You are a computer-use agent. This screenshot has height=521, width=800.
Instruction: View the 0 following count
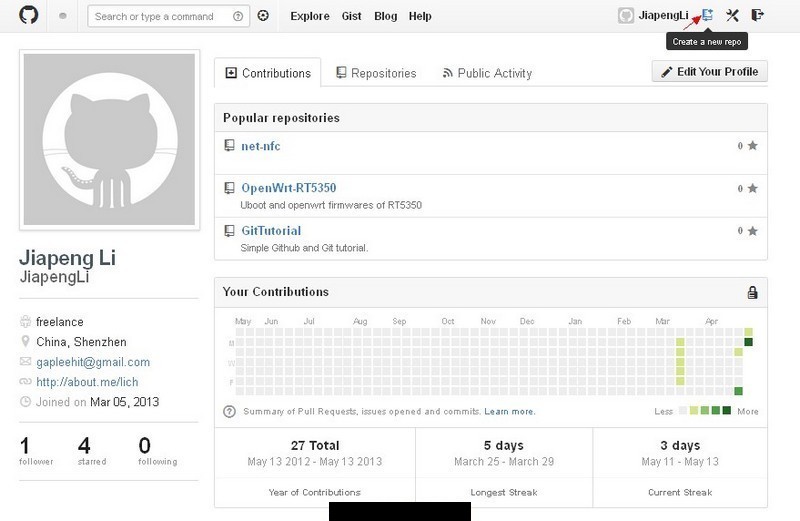click(x=158, y=451)
